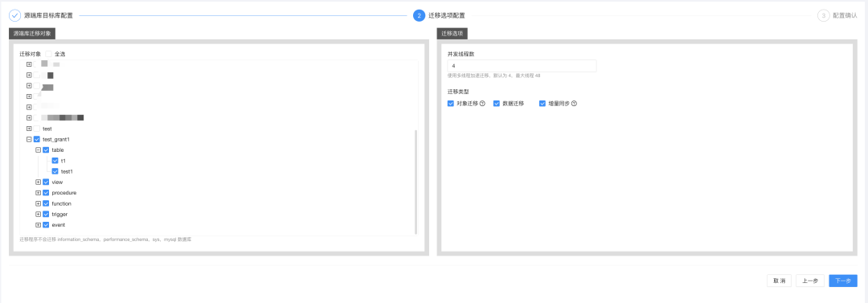
Task: Select the table tree label
Action: pyautogui.click(x=58, y=150)
